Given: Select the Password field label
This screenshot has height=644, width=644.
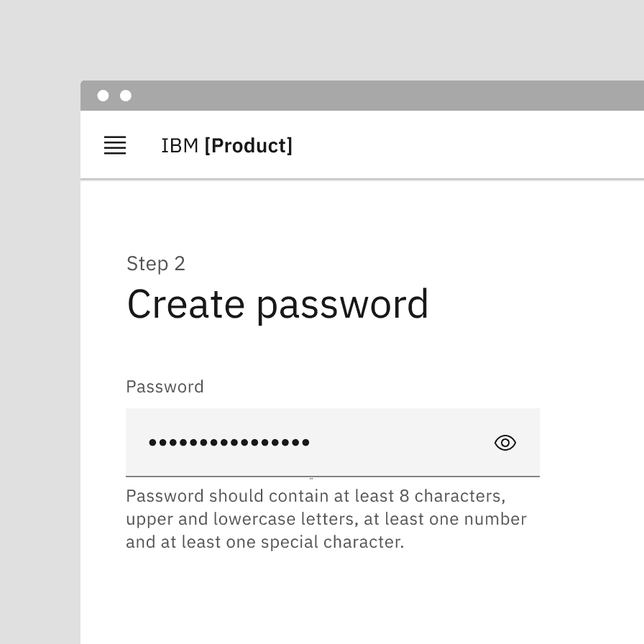Looking at the screenshot, I should point(165,387).
